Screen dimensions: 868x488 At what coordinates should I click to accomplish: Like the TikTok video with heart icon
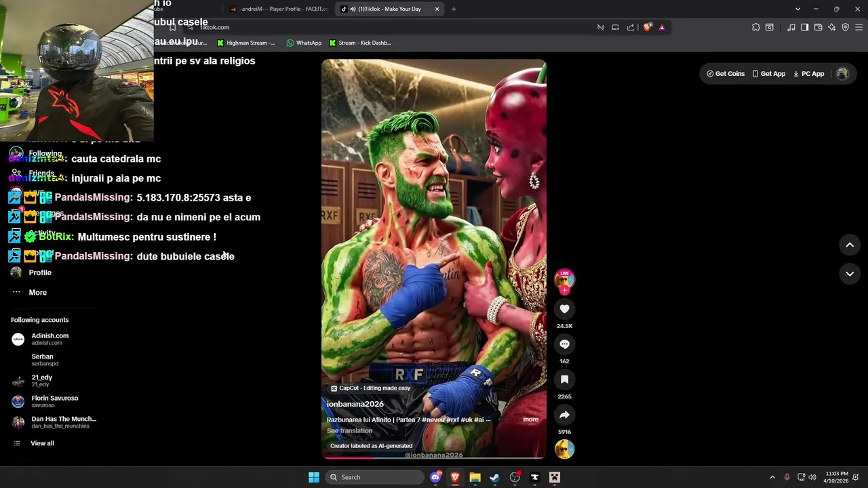[564, 309]
